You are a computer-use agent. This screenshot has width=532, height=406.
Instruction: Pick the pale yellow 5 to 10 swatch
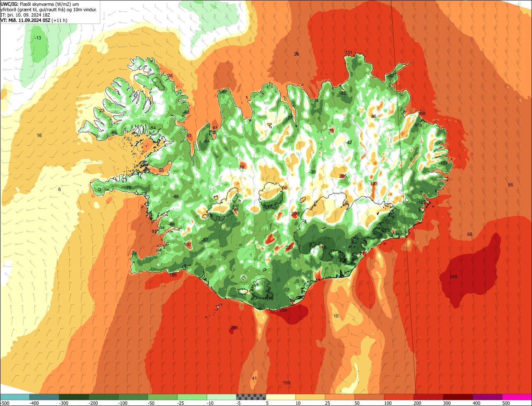point(281,397)
